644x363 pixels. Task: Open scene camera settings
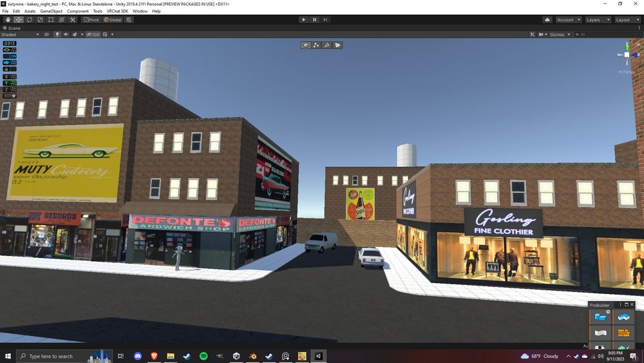click(542, 35)
